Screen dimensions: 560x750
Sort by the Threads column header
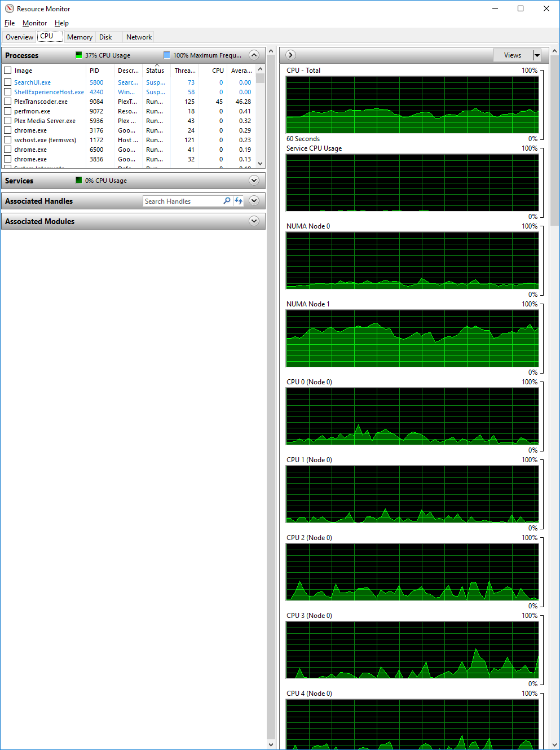click(184, 71)
